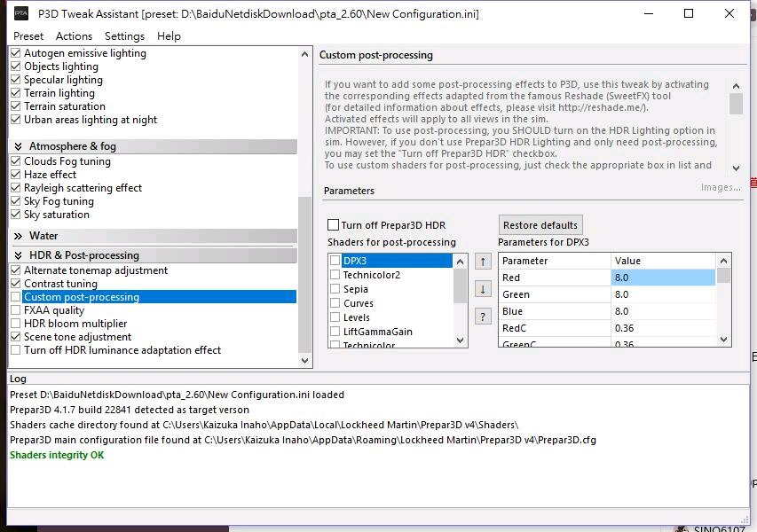Move selected shader up with arrow button

click(x=483, y=262)
